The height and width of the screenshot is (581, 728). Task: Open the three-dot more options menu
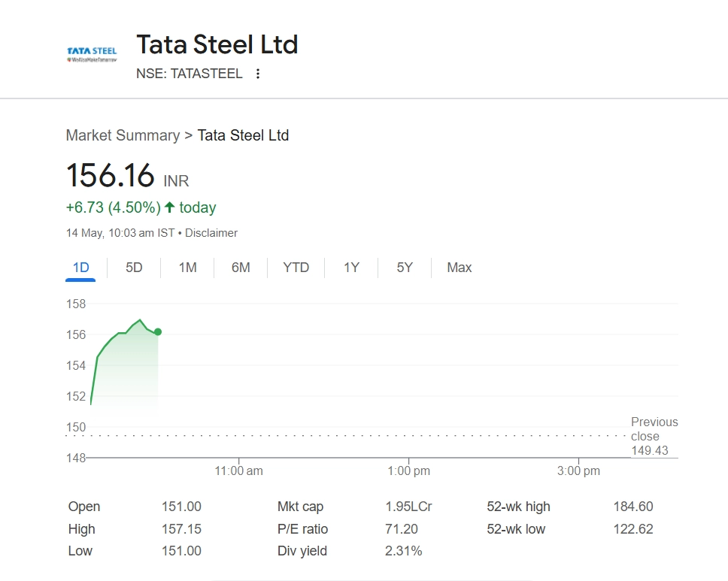258,74
